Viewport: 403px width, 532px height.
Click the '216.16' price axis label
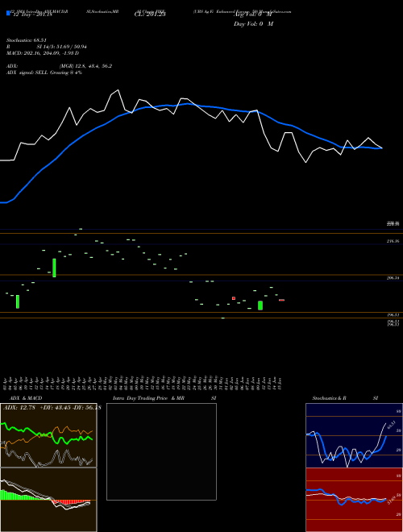(x=393, y=241)
